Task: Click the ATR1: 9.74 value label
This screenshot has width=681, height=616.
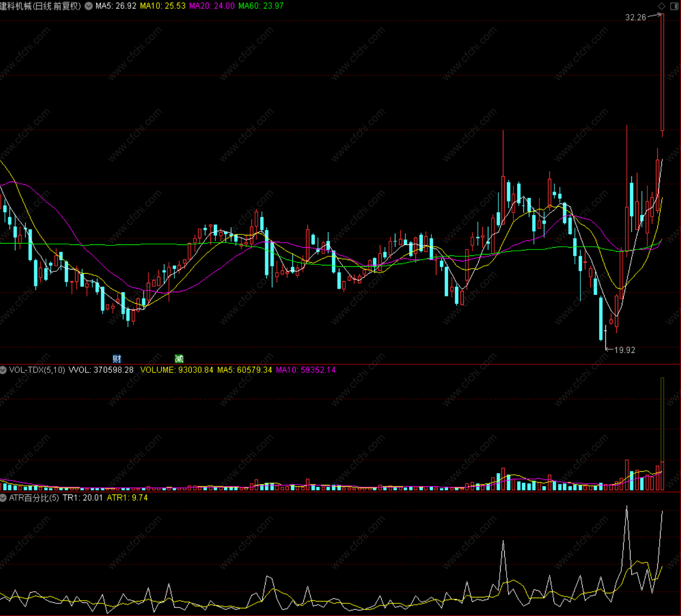Action: [x=127, y=498]
